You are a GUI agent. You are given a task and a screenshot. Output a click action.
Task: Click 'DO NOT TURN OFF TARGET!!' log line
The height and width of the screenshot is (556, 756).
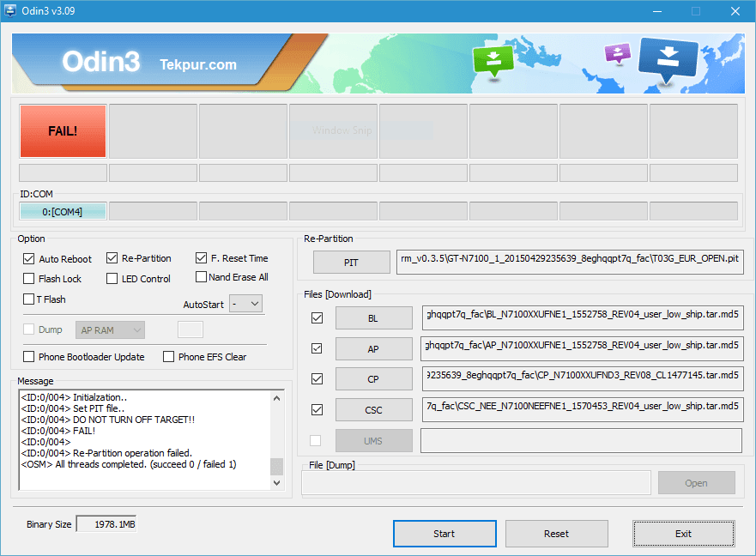tap(108, 420)
